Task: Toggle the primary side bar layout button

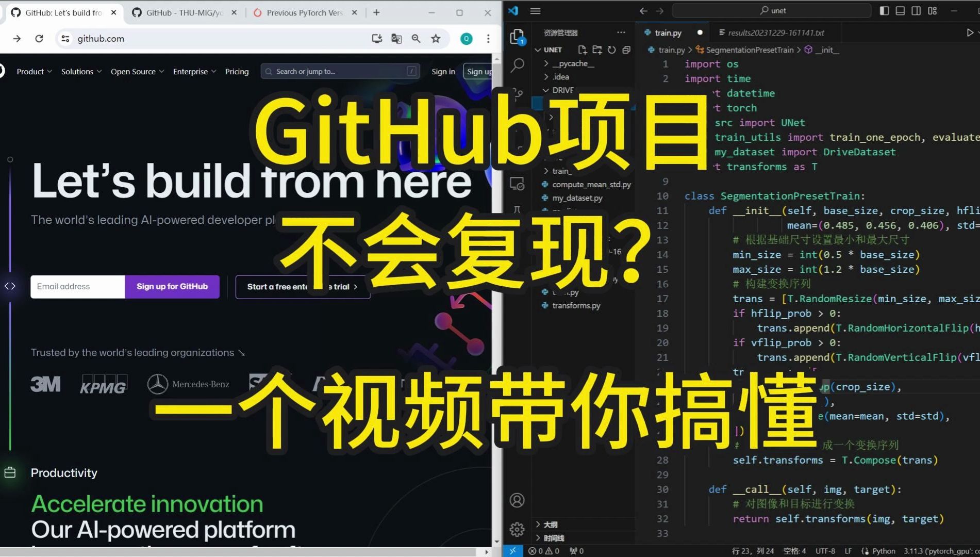Action: coord(885,11)
